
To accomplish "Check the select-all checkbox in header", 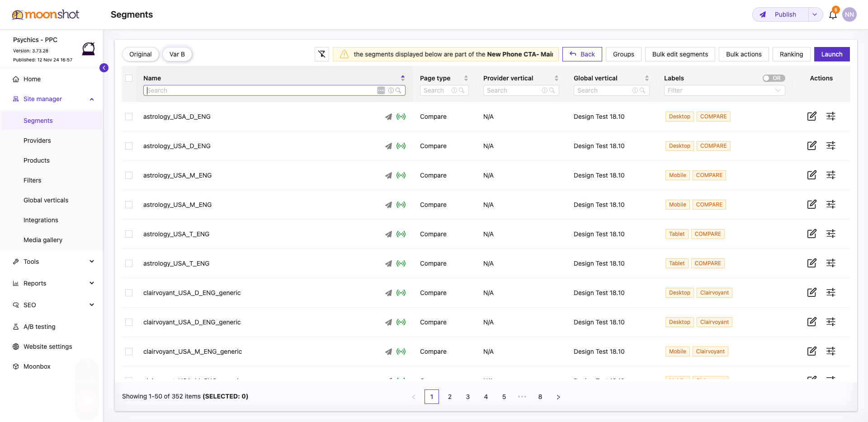I will [x=129, y=78].
